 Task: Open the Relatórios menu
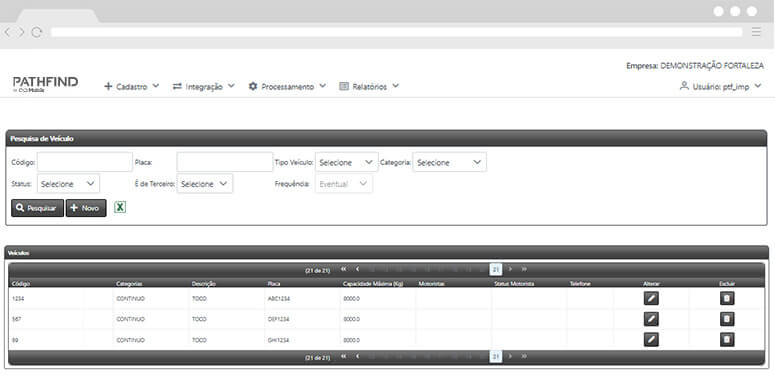click(369, 86)
